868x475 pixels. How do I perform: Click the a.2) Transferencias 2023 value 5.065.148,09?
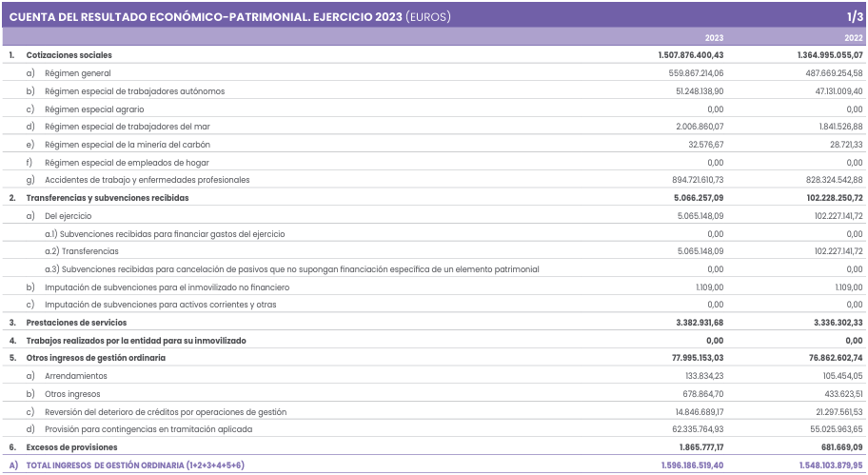[x=700, y=251]
